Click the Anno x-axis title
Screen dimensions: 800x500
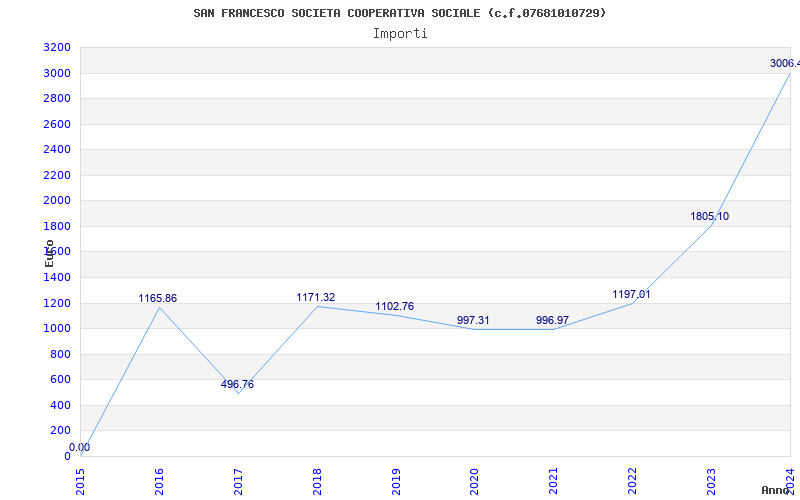coord(776,490)
